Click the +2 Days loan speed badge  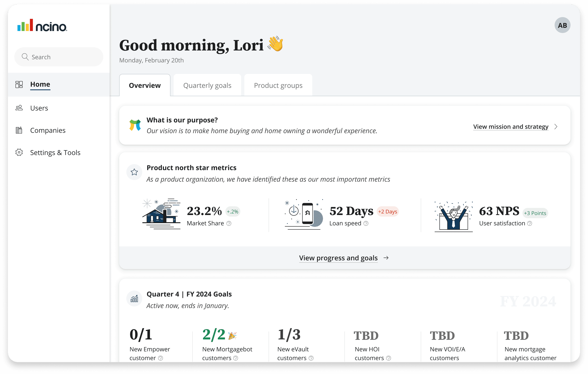click(388, 212)
